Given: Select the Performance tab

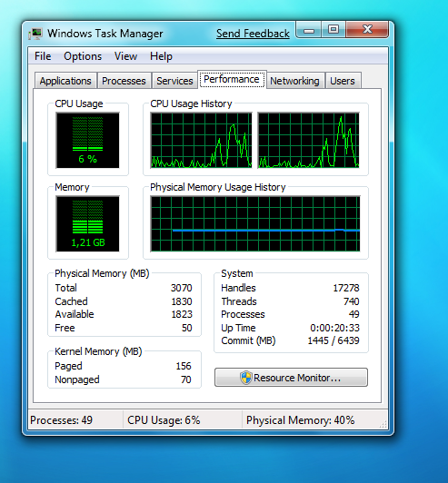Looking at the screenshot, I should pyautogui.click(x=232, y=80).
